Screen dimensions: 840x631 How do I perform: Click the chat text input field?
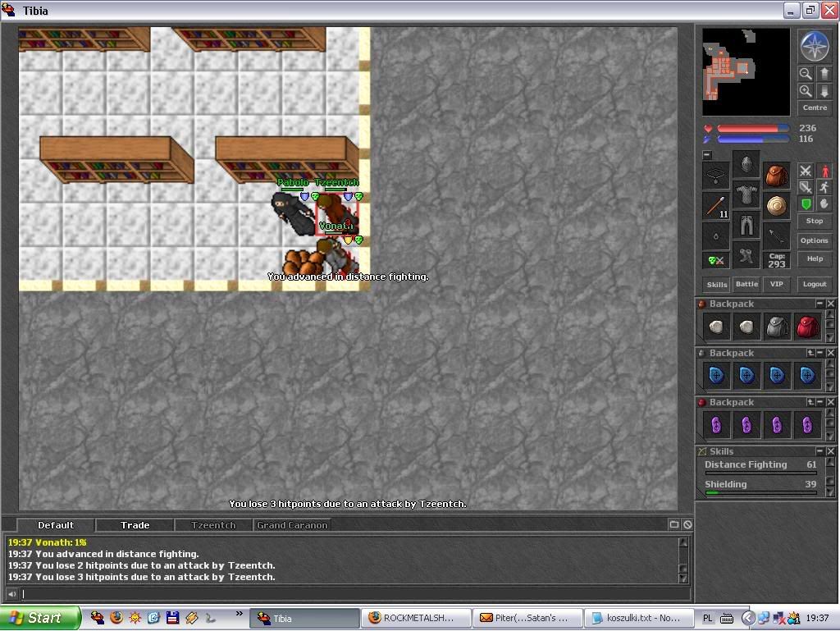354,593
